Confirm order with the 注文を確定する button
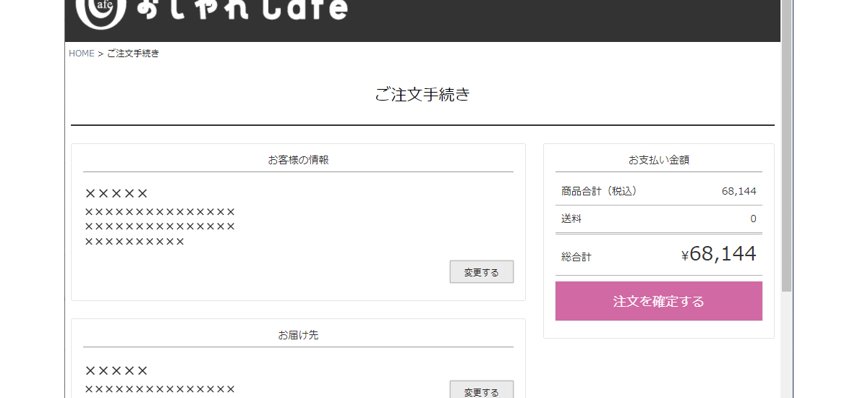 658,301
